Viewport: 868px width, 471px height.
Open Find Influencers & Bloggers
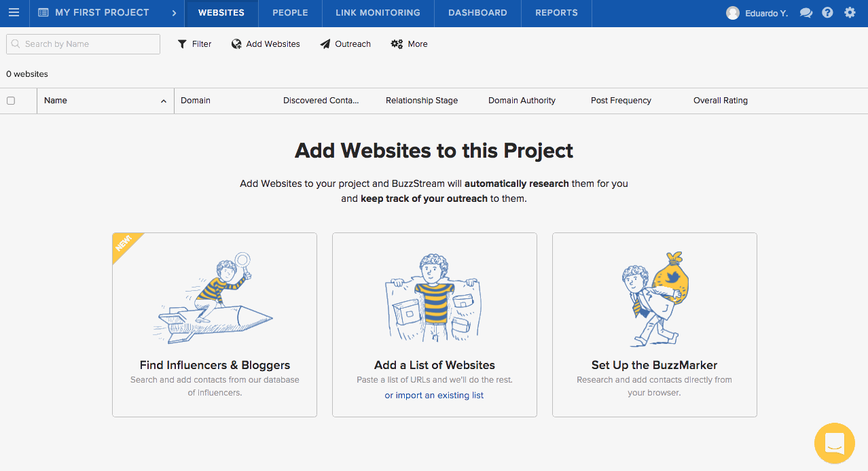[215, 365]
